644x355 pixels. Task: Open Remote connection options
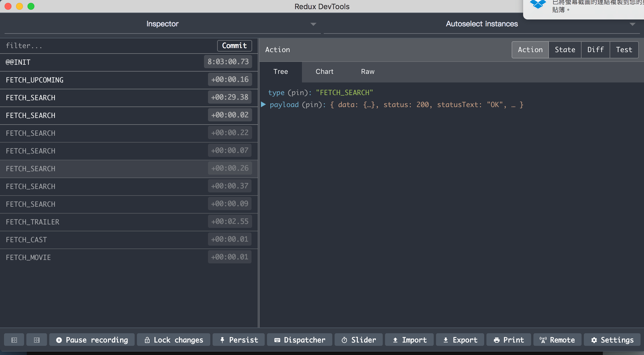tap(557, 340)
